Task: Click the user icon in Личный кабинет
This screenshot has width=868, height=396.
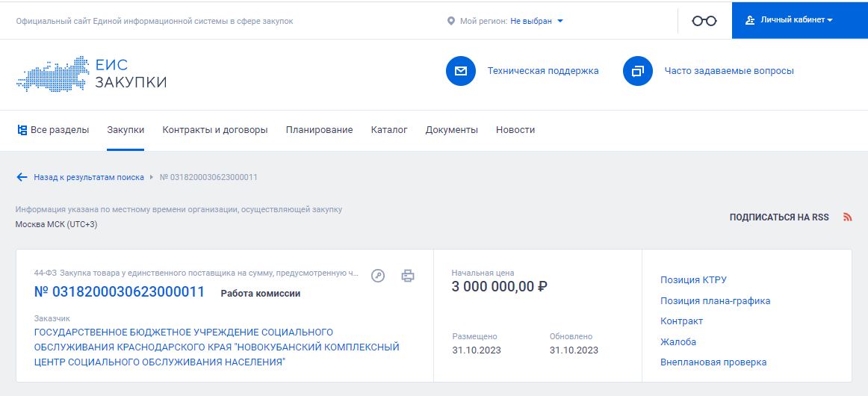Action: coord(750,20)
